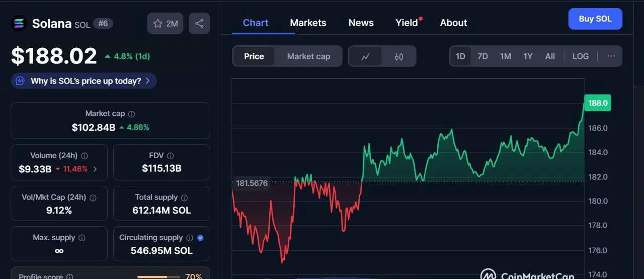Click the 4.8% (1d) change label
644x279 pixels.
[127, 56]
